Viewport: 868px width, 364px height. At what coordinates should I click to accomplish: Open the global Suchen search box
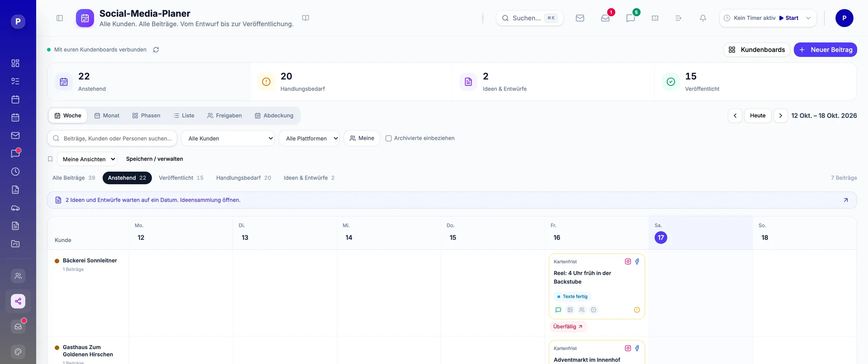pyautogui.click(x=530, y=18)
